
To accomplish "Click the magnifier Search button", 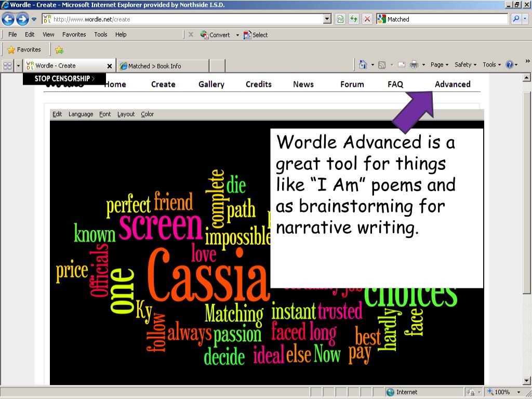I will 516,19.
